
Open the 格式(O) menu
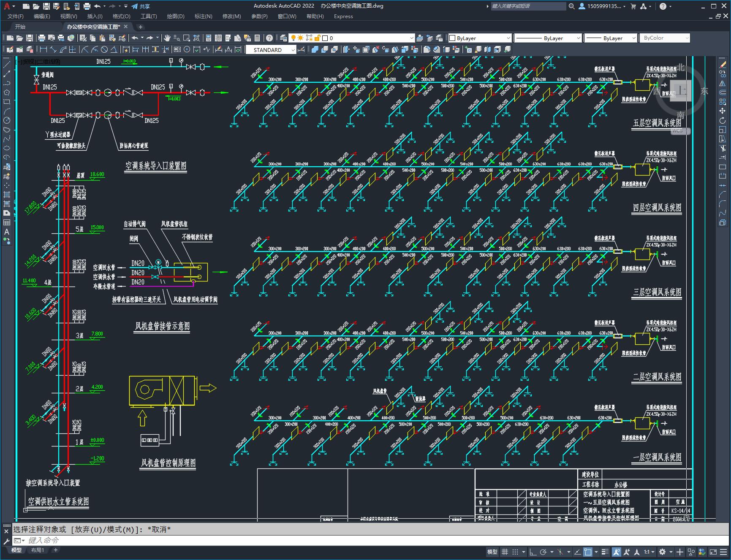coord(121,16)
